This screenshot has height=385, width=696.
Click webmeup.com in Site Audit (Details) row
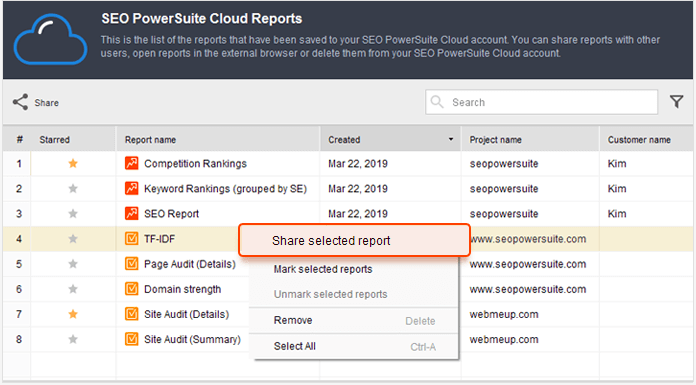click(504, 314)
